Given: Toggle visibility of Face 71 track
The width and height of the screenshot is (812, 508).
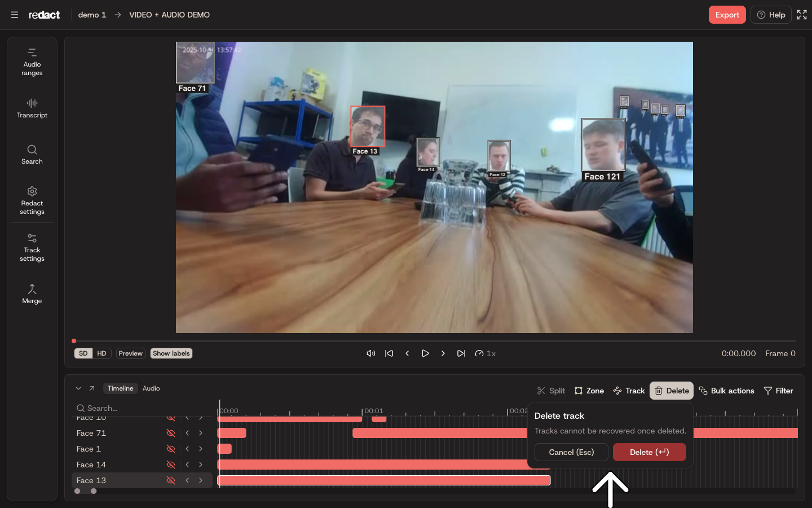Looking at the screenshot, I should 171,433.
